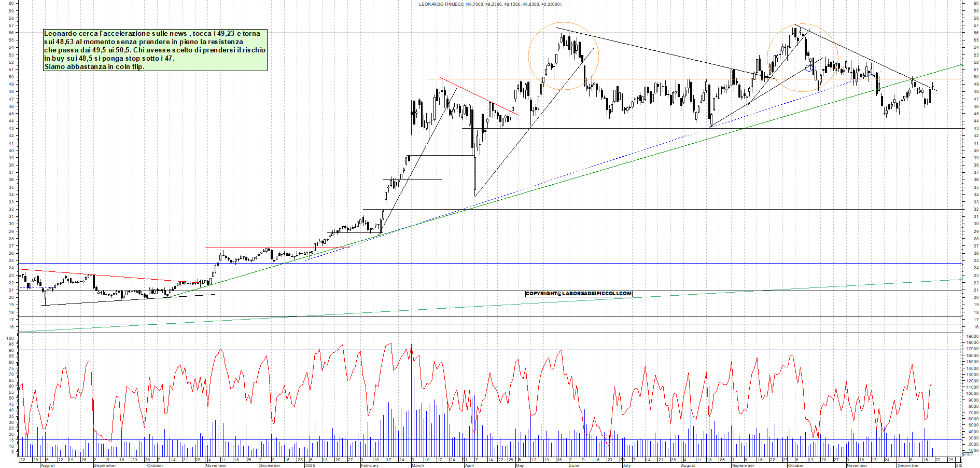Click the February label on time axis
Viewport: 980px width, 468px height.
tap(370, 465)
